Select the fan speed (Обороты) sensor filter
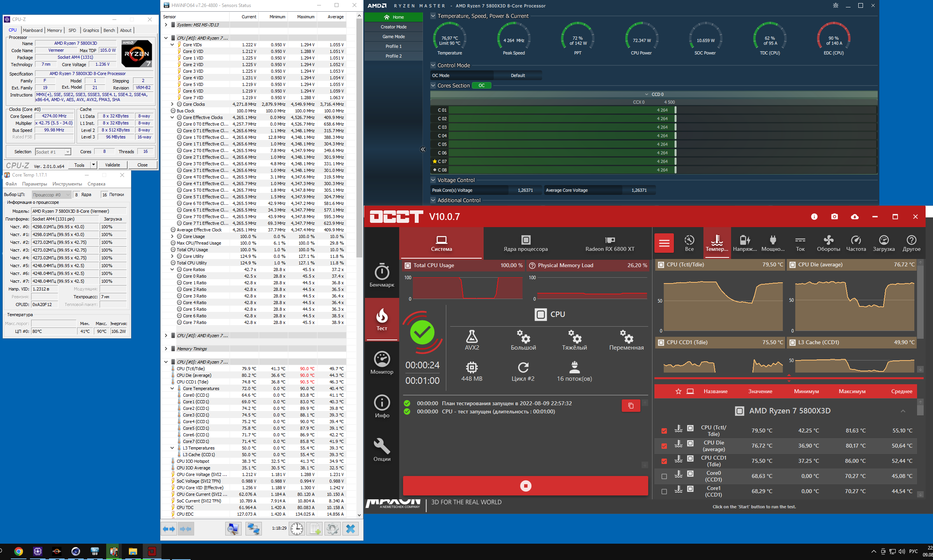Screen dimensions: 933x560 click(828, 243)
